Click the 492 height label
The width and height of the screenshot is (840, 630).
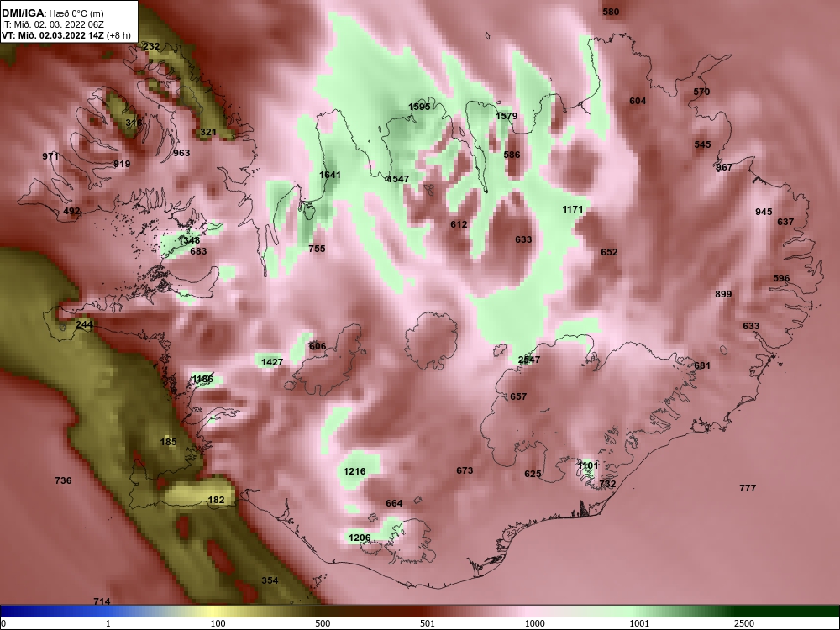[x=71, y=211]
